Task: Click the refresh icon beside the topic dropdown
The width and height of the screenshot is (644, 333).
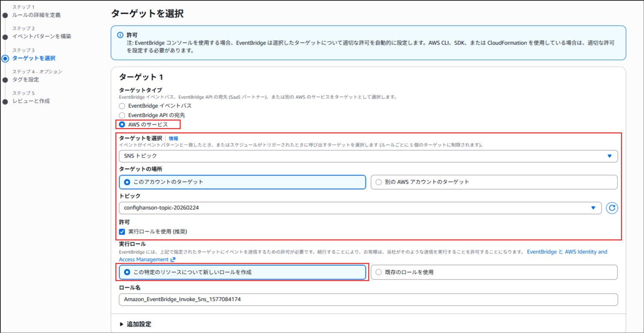Action: [612, 208]
